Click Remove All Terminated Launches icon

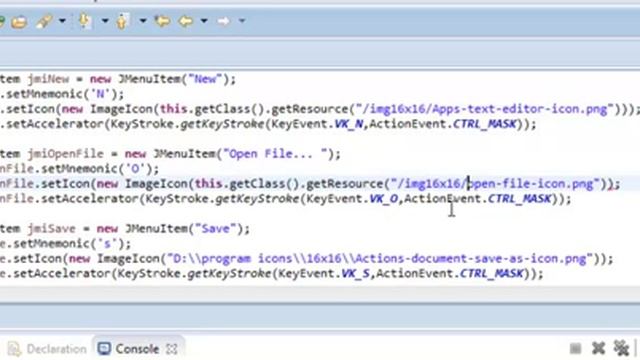(x=621, y=349)
